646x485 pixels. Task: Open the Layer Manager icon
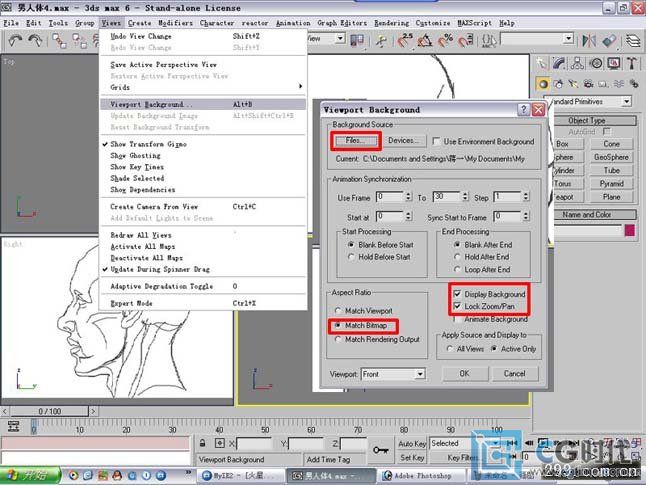tap(633, 40)
